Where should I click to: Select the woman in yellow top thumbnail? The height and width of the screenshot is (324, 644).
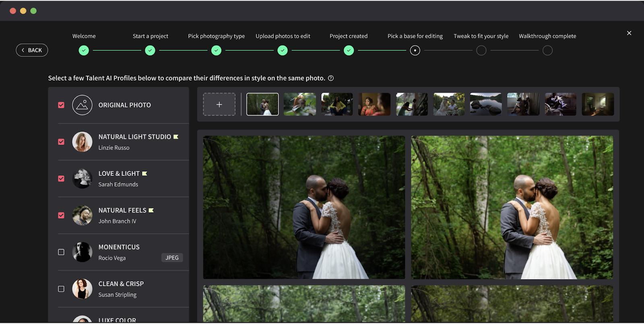point(337,104)
